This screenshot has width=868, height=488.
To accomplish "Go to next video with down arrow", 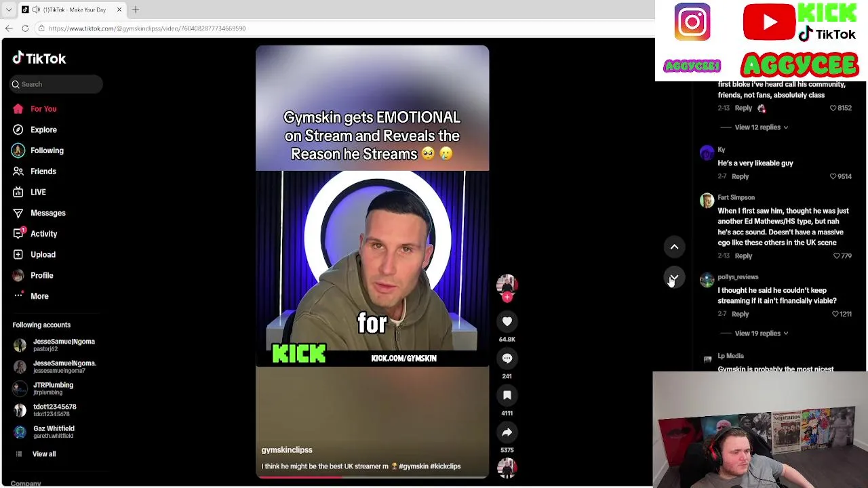I will (x=674, y=278).
